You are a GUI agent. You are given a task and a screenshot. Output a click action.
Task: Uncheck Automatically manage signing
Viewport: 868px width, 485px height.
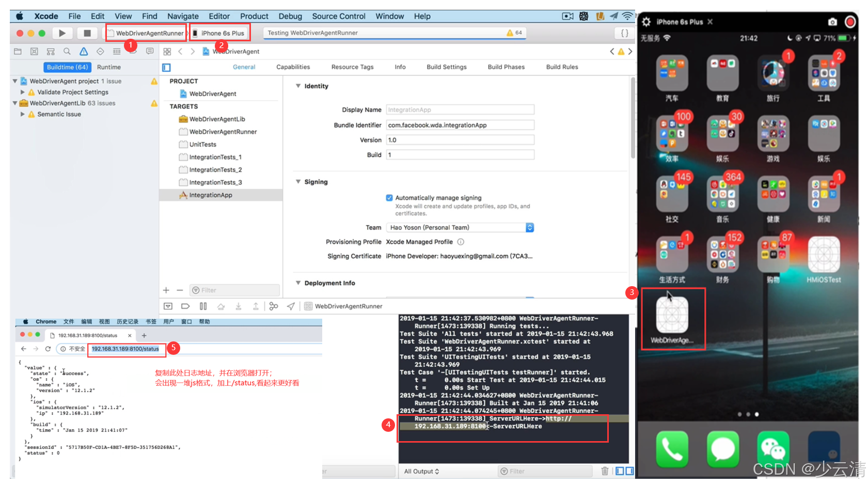(389, 198)
